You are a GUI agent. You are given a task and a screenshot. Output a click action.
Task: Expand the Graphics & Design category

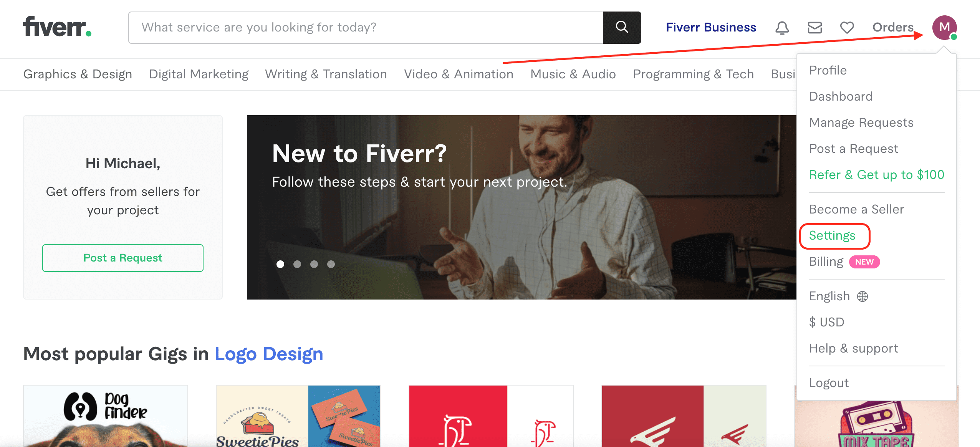pos(78,74)
